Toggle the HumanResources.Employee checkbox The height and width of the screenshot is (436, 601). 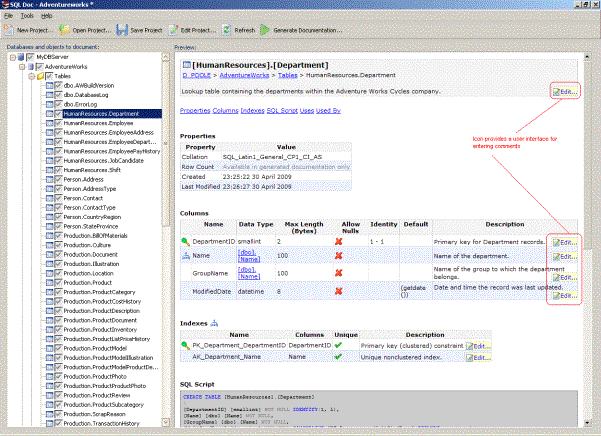pyautogui.click(x=58, y=123)
